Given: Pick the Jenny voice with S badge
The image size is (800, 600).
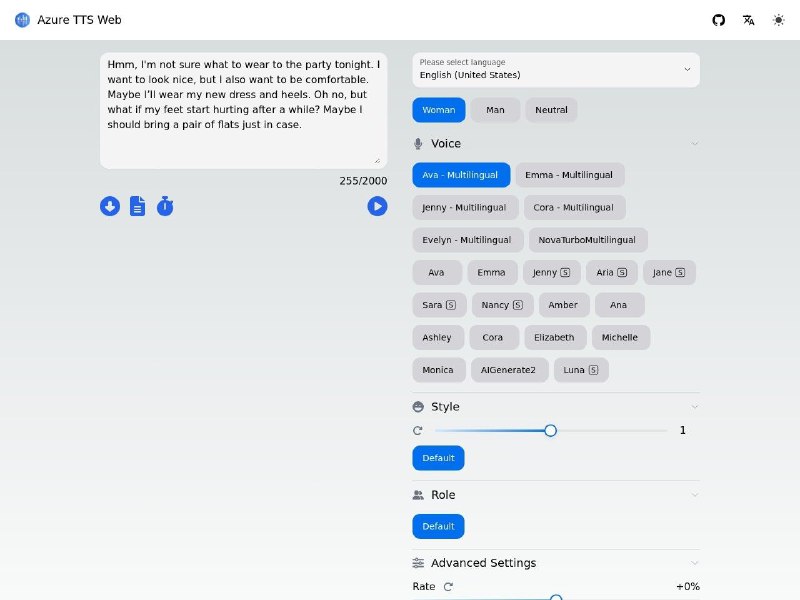Looking at the screenshot, I should point(552,272).
